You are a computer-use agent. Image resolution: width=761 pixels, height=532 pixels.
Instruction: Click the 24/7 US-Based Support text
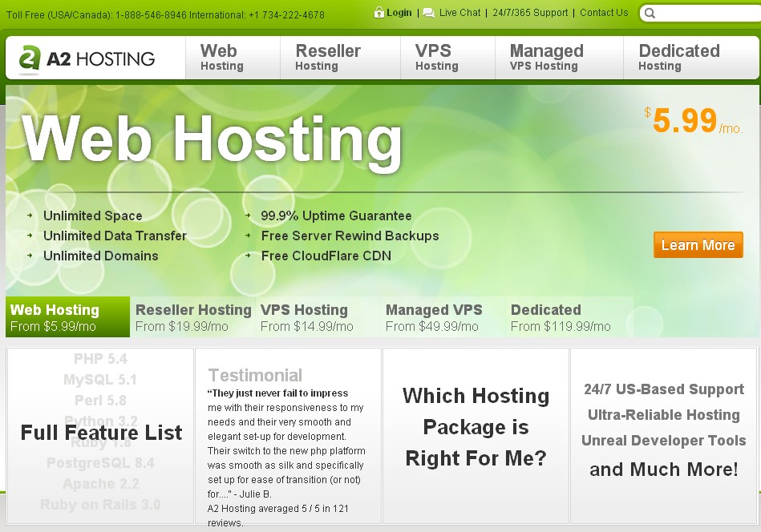663,389
